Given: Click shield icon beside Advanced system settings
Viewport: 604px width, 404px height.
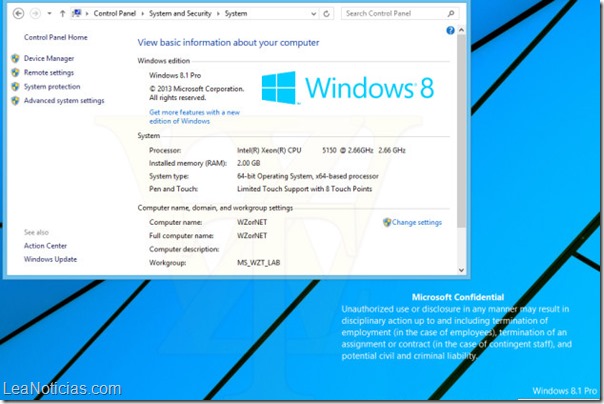Looking at the screenshot, I should pyautogui.click(x=15, y=101).
